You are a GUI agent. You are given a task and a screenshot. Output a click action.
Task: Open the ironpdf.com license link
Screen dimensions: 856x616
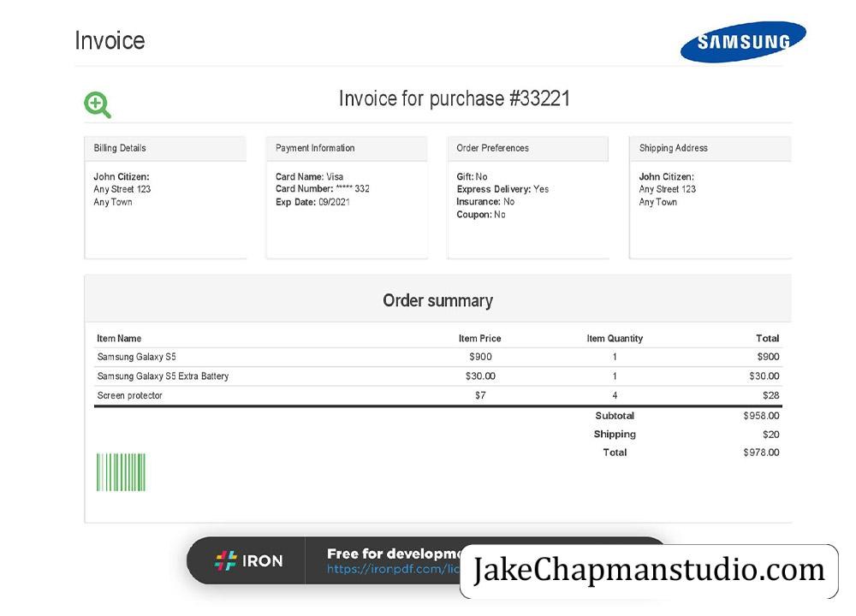[393, 569]
